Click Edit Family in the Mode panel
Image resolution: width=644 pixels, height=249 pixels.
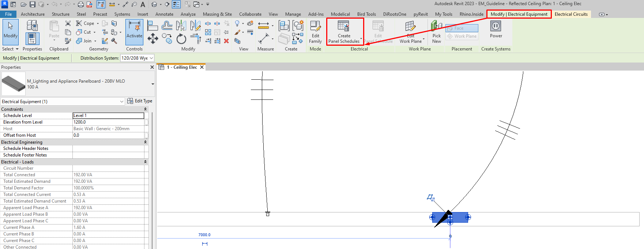(315, 32)
